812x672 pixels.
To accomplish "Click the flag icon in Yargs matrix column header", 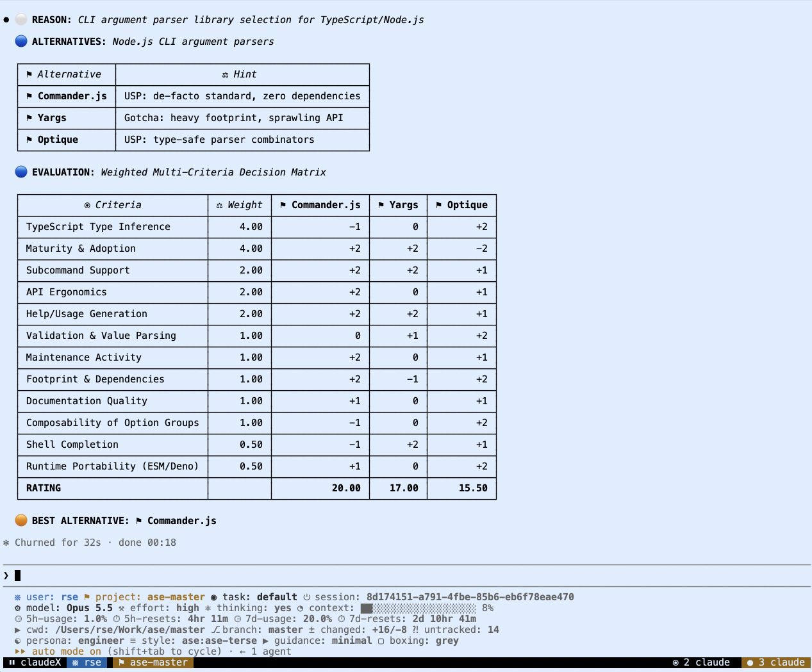I will click(x=381, y=205).
